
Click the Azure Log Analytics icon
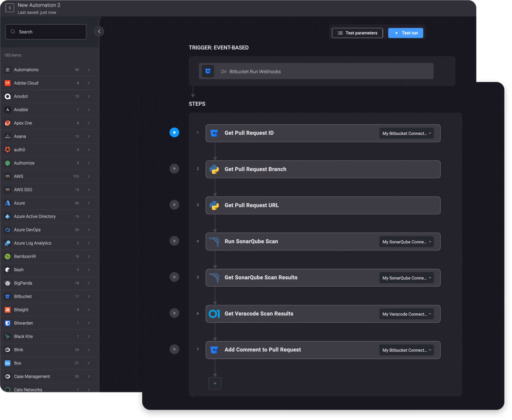click(8, 243)
